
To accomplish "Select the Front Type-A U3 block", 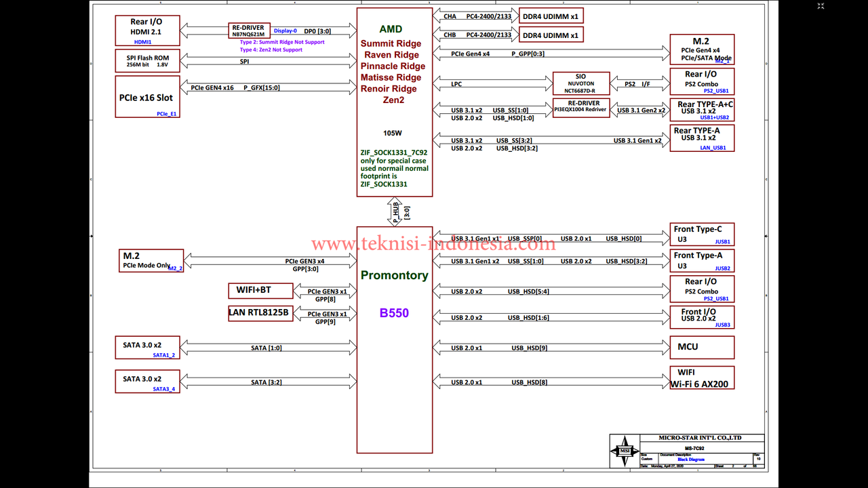I will tap(702, 261).
